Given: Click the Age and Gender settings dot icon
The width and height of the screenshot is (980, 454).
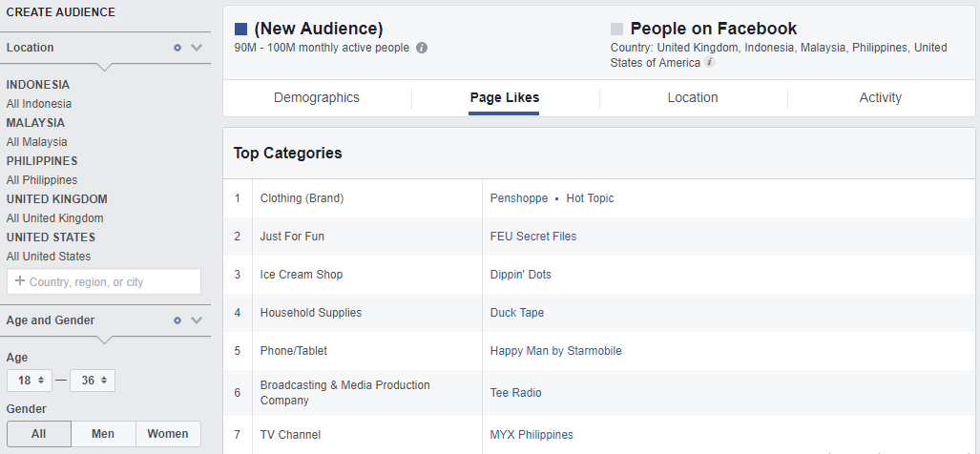Looking at the screenshot, I should tap(177, 320).
